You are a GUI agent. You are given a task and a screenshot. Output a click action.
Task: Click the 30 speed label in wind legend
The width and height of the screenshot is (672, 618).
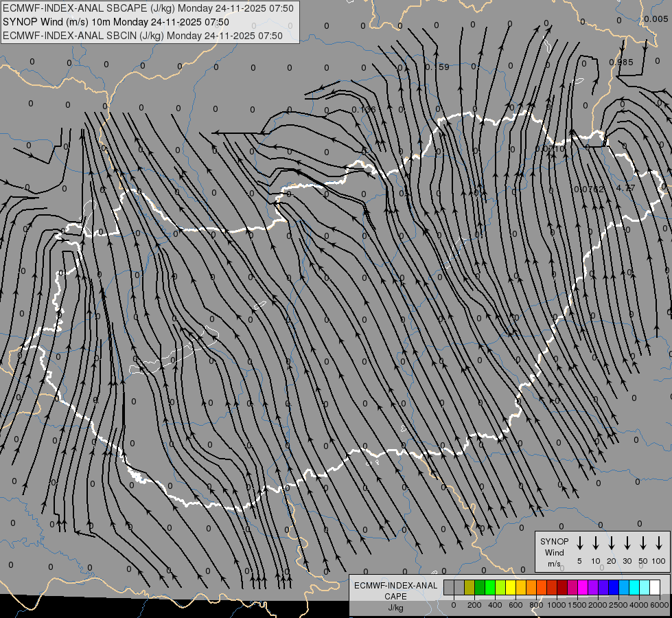[x=627, y=561]
